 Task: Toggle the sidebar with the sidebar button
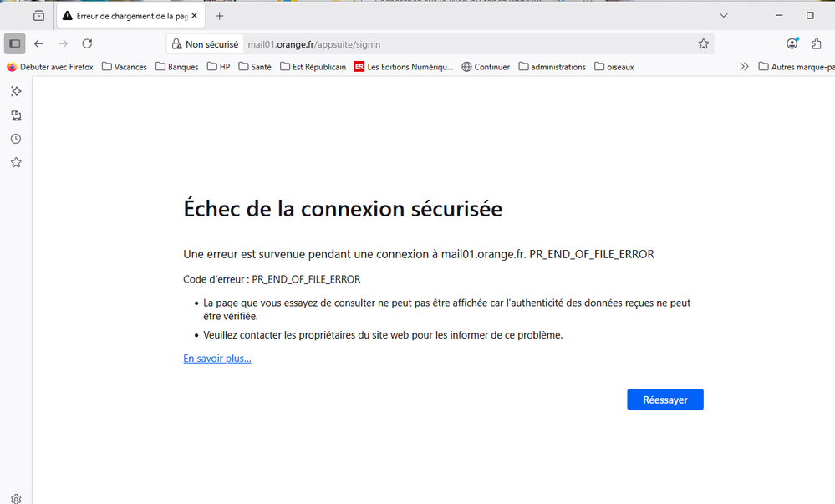pyautogui.click(x=13, y=43)
